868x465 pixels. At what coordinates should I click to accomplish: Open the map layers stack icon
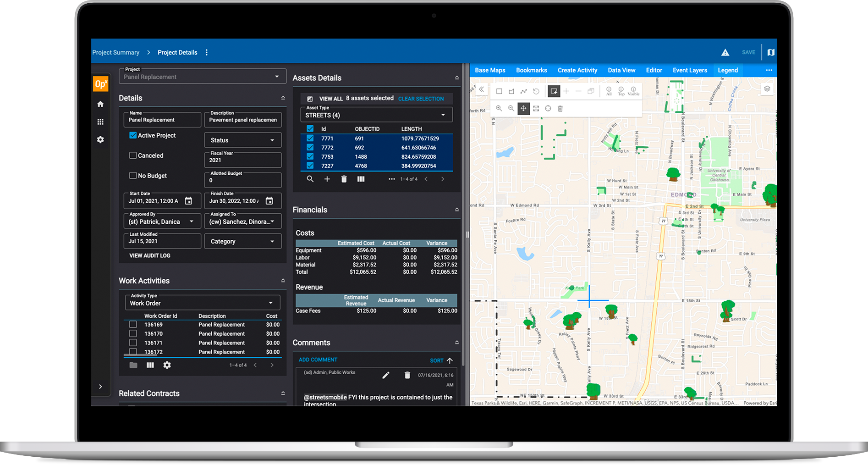[767, 89]
